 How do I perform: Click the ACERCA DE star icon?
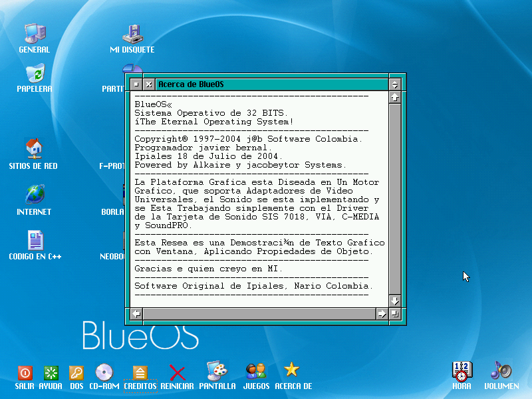point(291,370)
